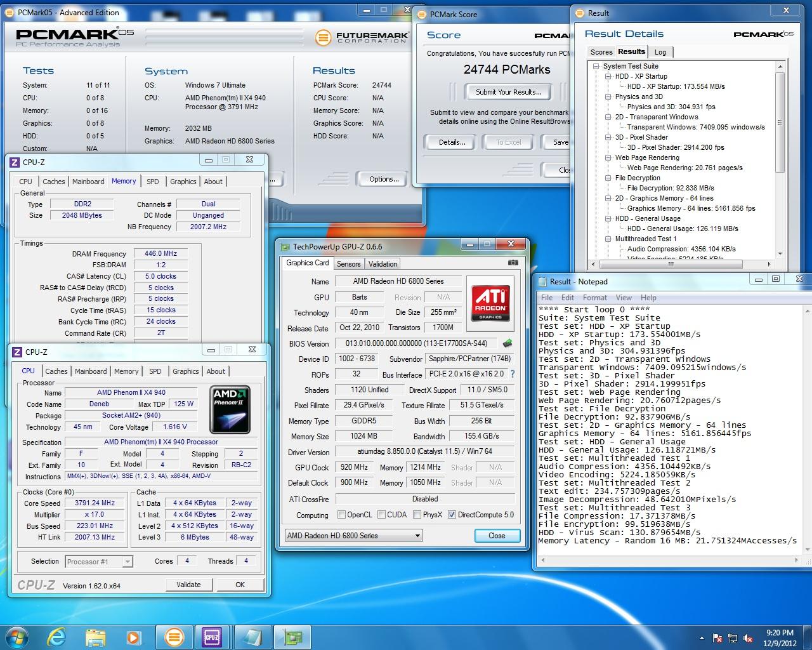Open the Sensors tab in GPU-Z
The width and height of the screenshot is (812, 650).
point(348,264)
